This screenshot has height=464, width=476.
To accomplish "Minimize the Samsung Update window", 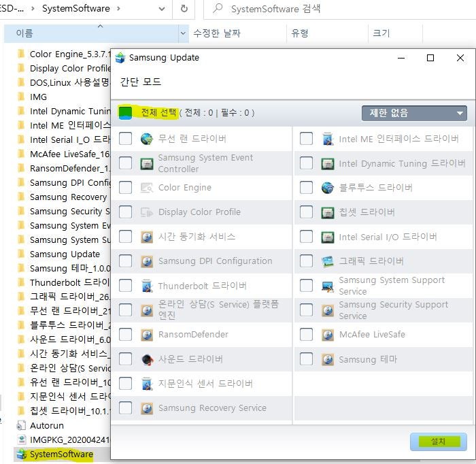I will pos(401,58).
